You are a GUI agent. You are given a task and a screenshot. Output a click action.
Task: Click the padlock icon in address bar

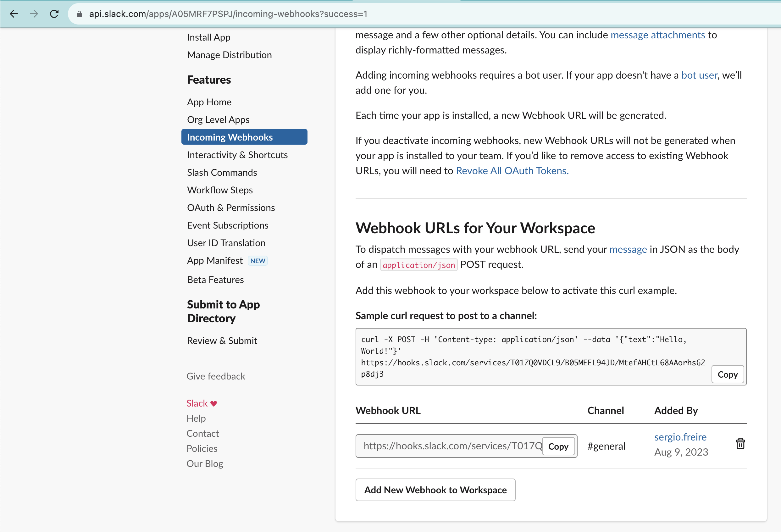(x=79, y=14)
